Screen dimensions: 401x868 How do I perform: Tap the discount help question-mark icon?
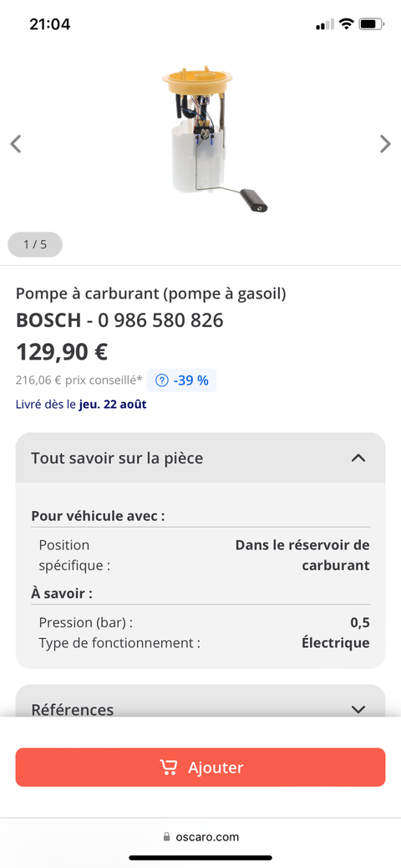click(161, 380)
